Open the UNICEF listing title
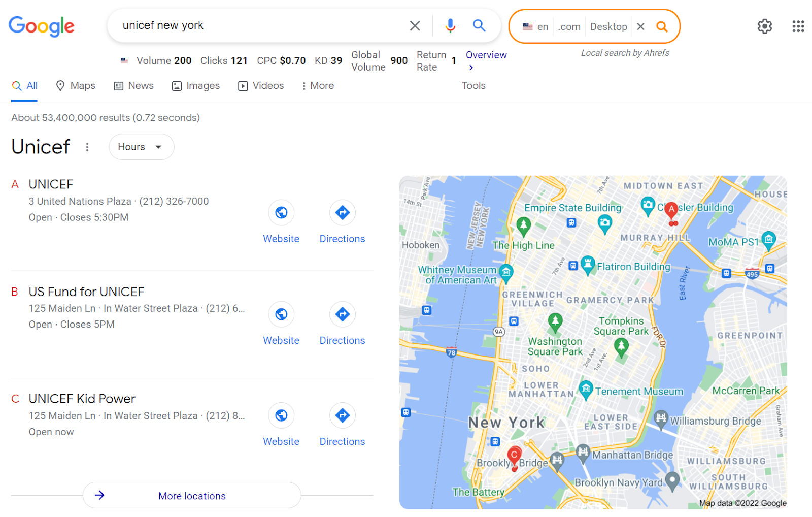 point(51,184)
